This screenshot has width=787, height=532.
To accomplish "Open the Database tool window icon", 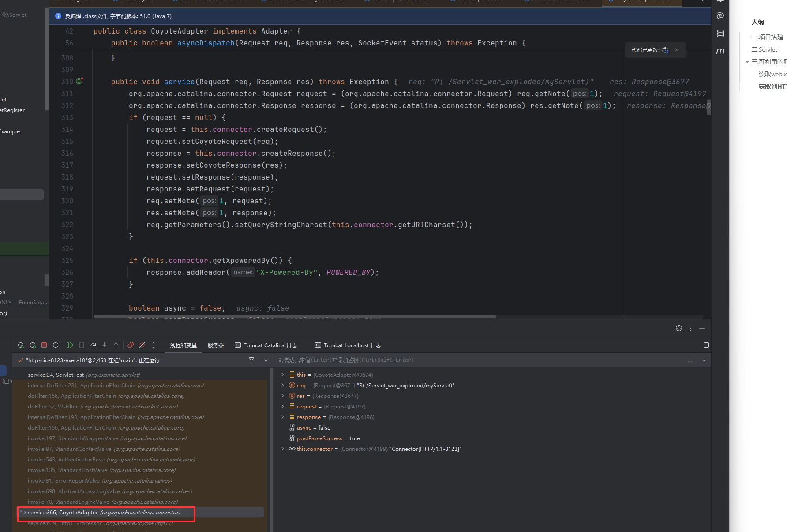I will (x=720, y=34).
